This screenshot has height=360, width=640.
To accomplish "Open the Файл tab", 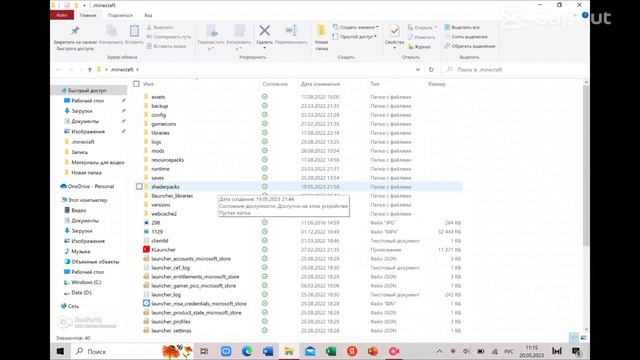I will (62, 15).
